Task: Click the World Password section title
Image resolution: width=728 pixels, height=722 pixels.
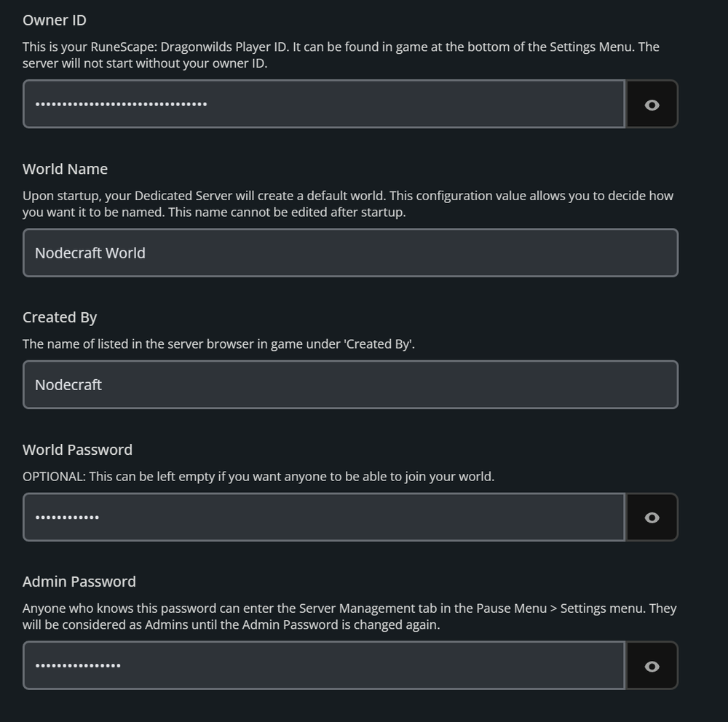Action: [x=77, y=450]
